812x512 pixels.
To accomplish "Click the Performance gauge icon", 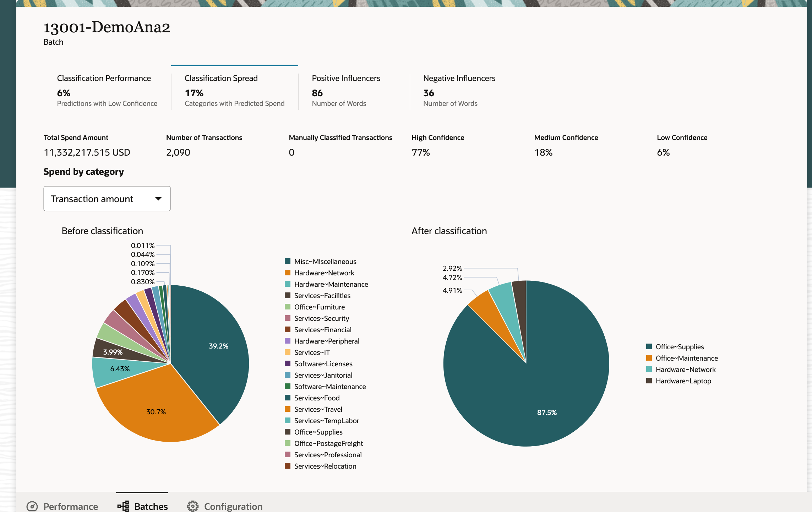I will pos(32,506).
